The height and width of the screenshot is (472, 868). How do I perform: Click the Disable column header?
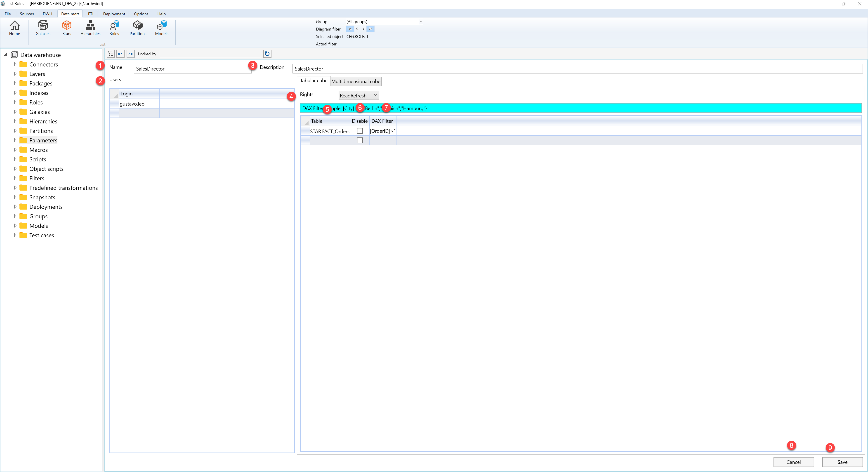click(x=360, y=121)
